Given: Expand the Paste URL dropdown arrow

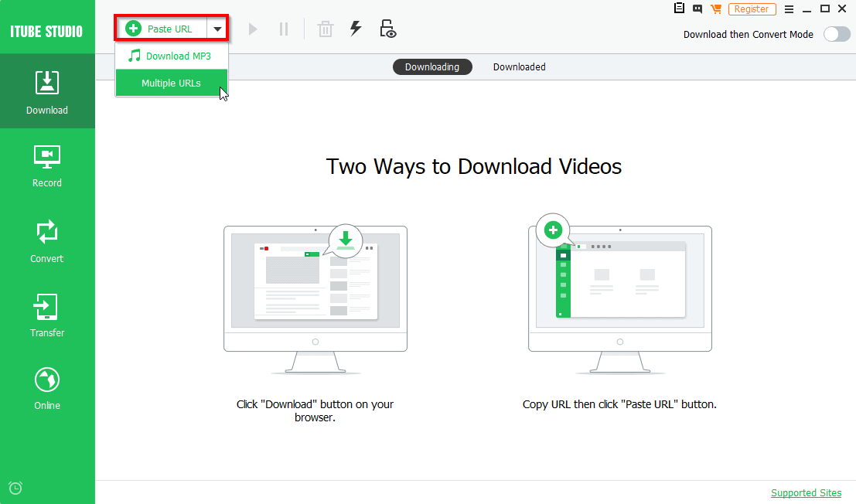Looking at the screenshot, I should click(x=217, y=27).
